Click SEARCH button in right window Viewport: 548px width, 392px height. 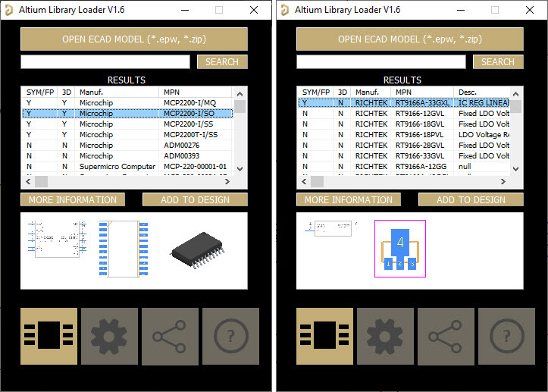pyautogui.click(x=497, y=62)
